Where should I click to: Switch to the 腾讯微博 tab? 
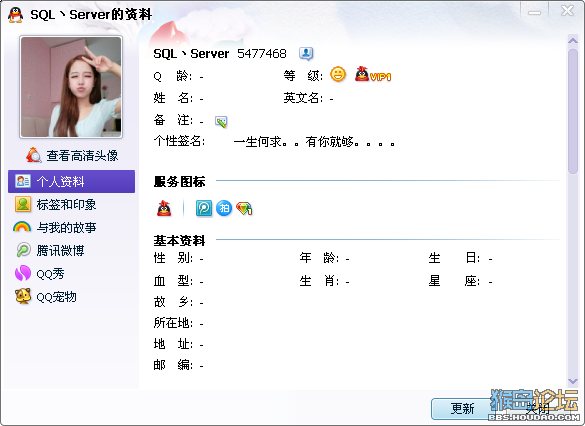tap(71, 250)
